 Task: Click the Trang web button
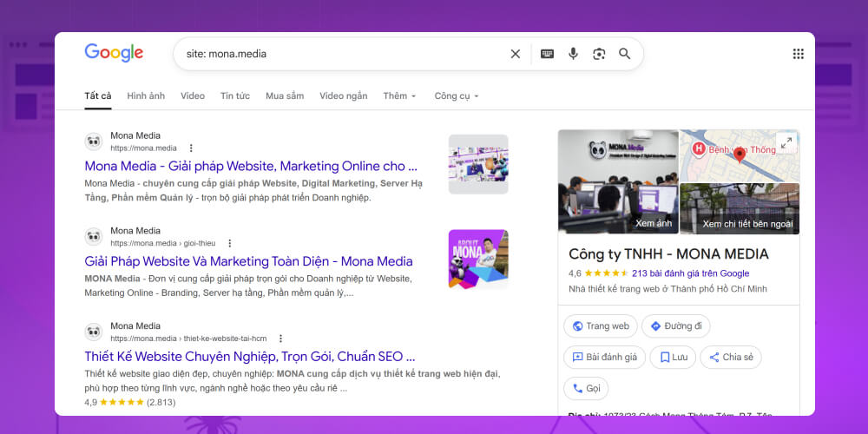coord(601,326)
